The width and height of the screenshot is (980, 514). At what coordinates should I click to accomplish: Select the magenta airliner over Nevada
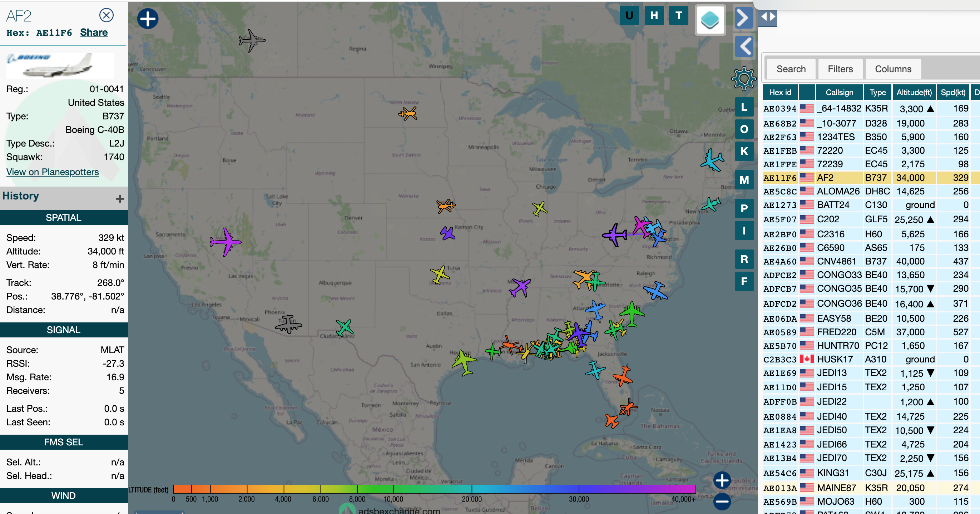(226, 242)
